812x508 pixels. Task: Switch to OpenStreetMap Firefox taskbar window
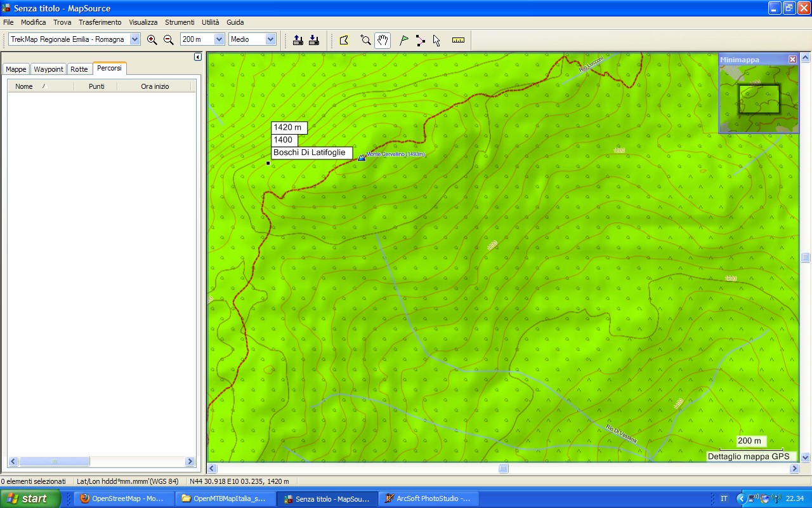coord(125,498)
